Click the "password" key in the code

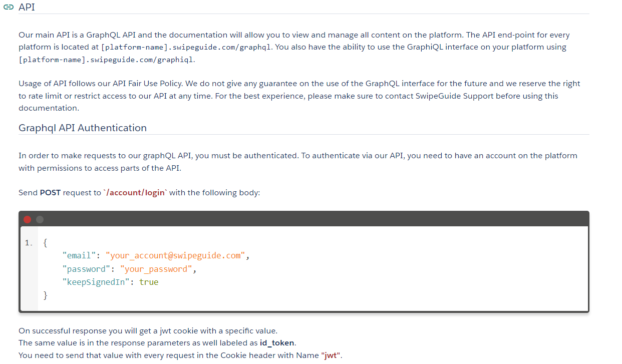(86, 269)
